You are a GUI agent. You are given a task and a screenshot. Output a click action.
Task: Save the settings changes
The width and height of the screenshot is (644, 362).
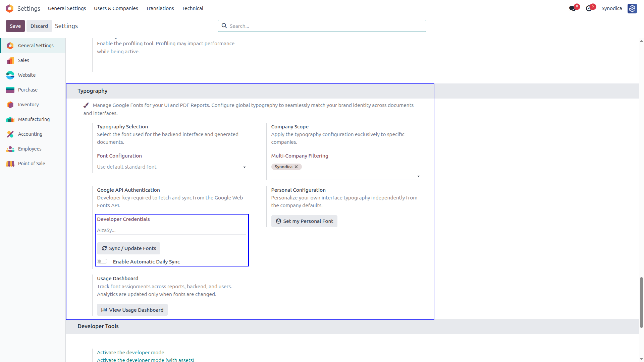15,26
